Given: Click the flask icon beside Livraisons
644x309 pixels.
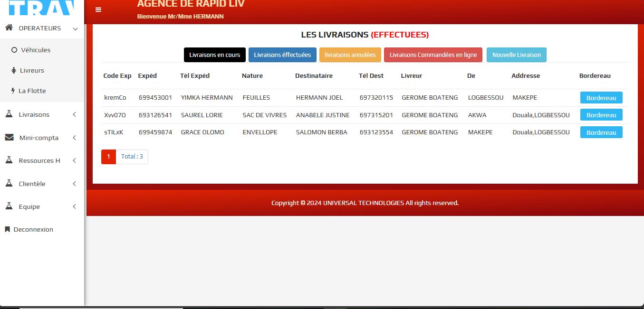Looking at the screenshot, I should pos(9,114).
